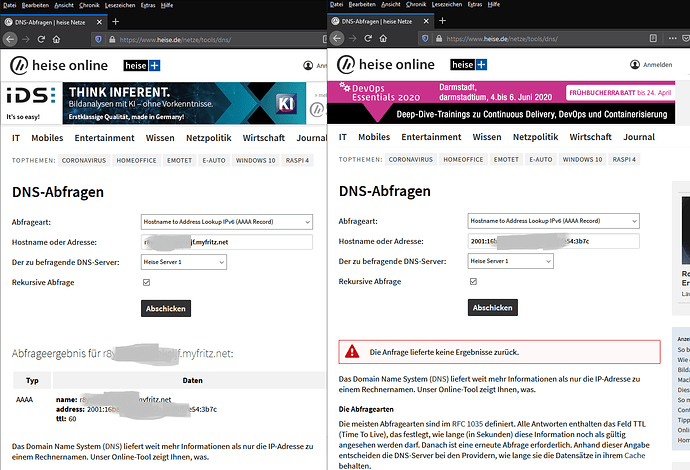
Task: Click heise online logo in left window
Action: [x=59, y=66]
